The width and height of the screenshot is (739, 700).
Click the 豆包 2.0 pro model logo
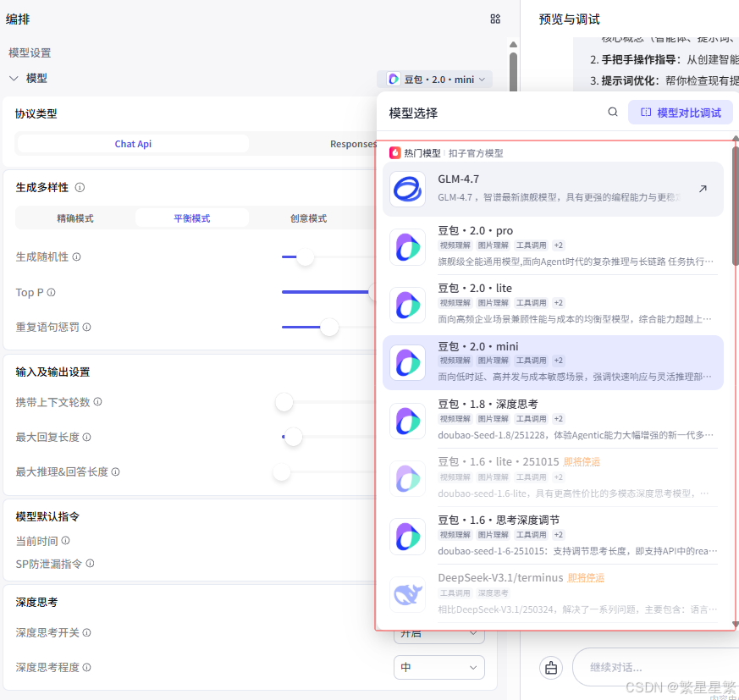pos(408,247)
